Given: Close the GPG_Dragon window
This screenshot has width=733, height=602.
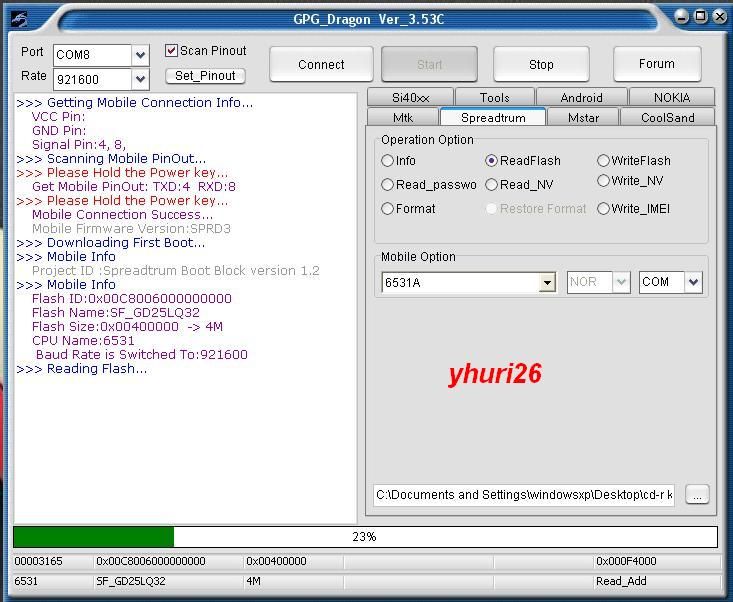Looking at the screenshot, I should 718,16.
